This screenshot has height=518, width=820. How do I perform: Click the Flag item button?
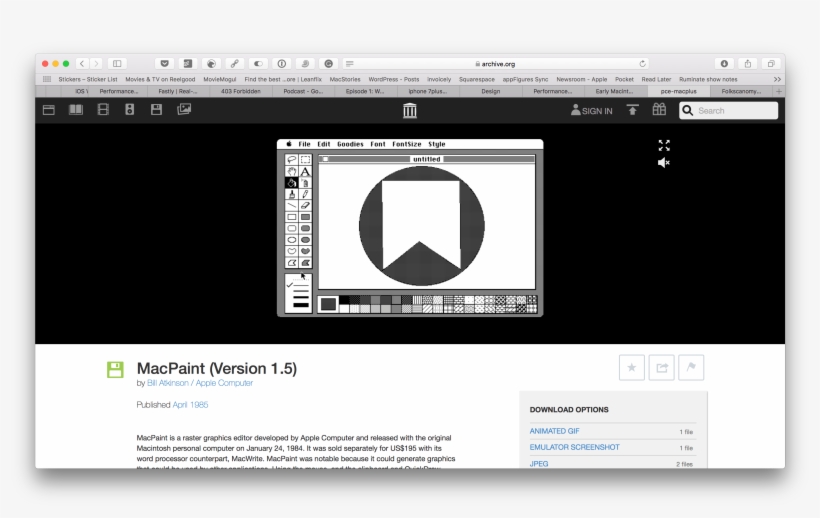(x=691, y=367)
